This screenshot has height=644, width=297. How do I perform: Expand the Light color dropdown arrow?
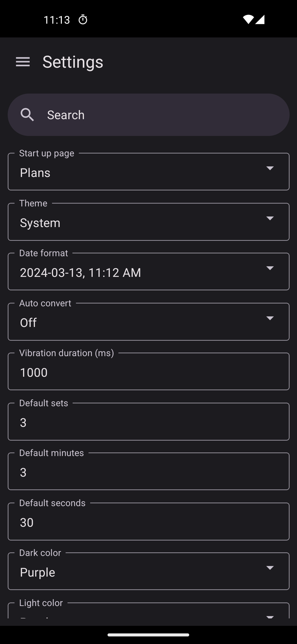(x=270, y=616)
